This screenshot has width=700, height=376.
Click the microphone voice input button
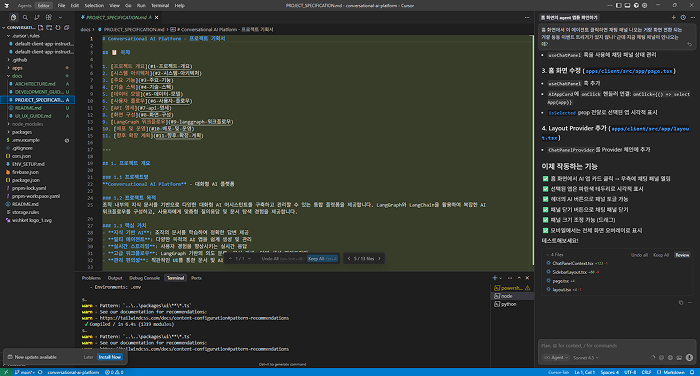click(689, 357)
